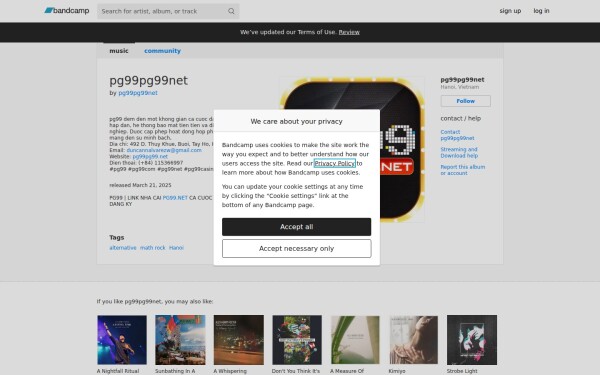Select the math rock tag
This screenshot has width=600, height=375.
tap(152, 248)
